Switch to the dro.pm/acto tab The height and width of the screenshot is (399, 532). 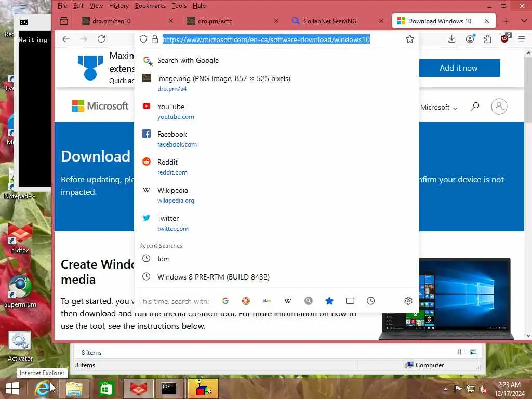point(232,21)
